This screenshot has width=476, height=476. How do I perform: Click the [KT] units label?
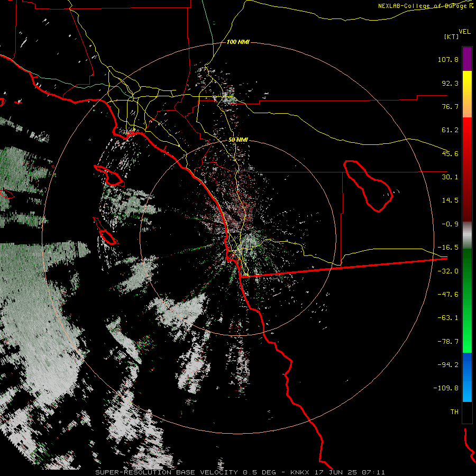click(x=451, y=36)
